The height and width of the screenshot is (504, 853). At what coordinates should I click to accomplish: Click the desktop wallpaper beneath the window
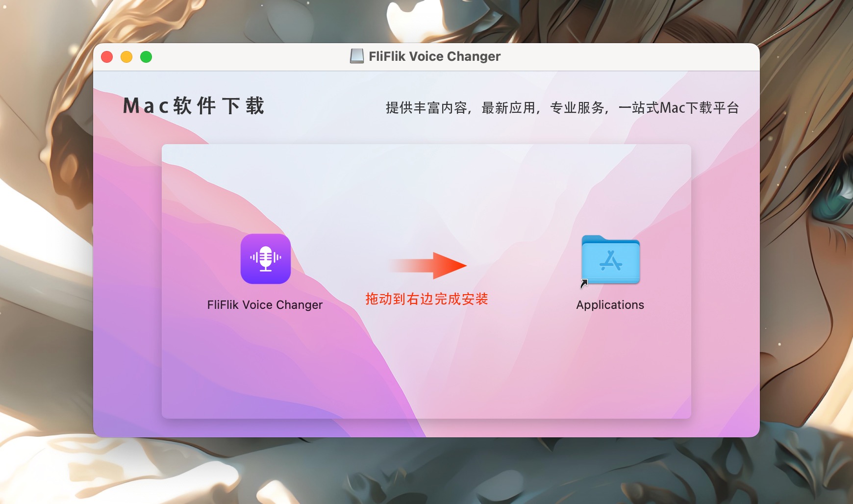(x=426, y=471)
